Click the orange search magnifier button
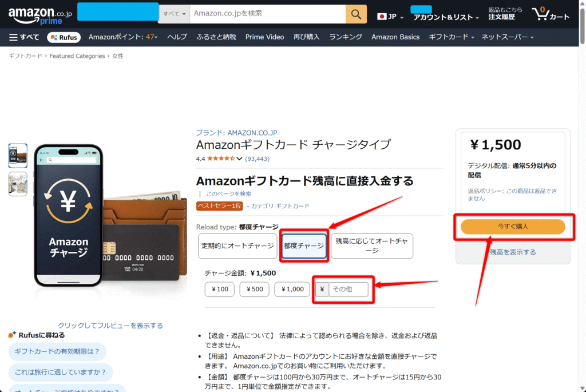 pos(356,14)
